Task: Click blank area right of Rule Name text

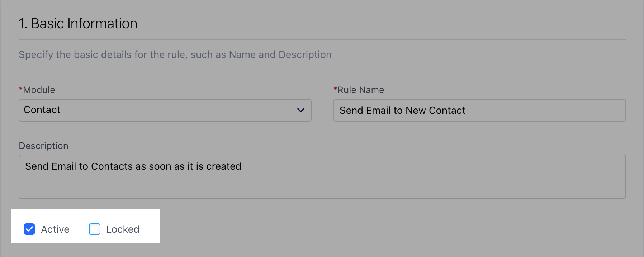Action: (545, 110)
